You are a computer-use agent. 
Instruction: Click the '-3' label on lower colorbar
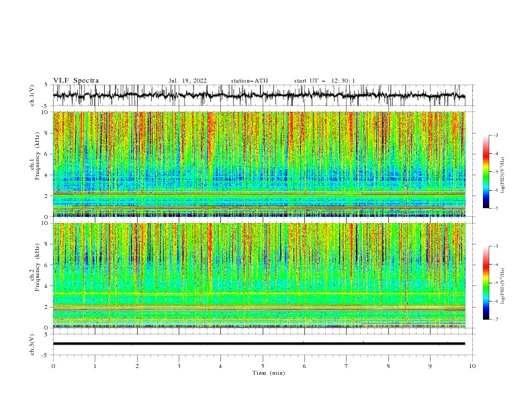pos(495,246)
